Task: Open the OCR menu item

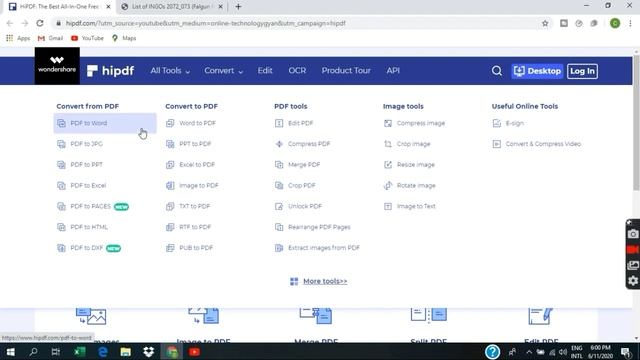Action: pyautogui.click(x=297, y=71)
